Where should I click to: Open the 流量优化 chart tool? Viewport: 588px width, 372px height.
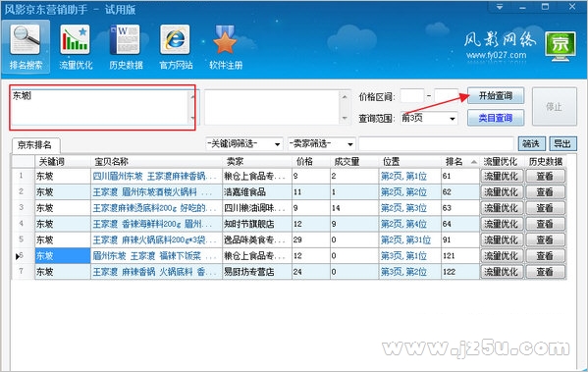click(x=76, y=46)
